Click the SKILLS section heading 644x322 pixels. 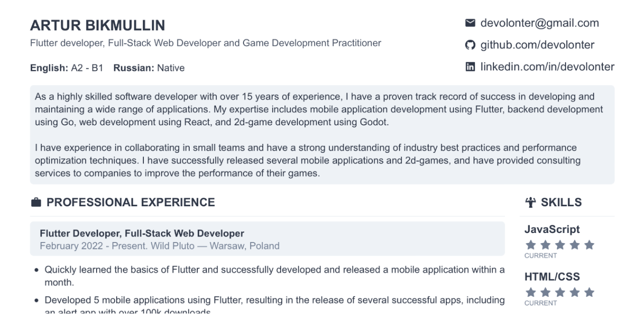point(561,203)
